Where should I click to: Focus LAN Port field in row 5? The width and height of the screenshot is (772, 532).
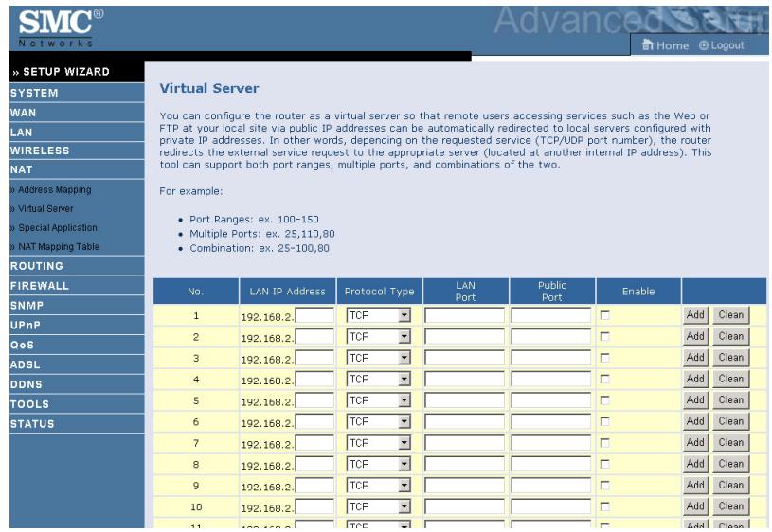point(465,400)
